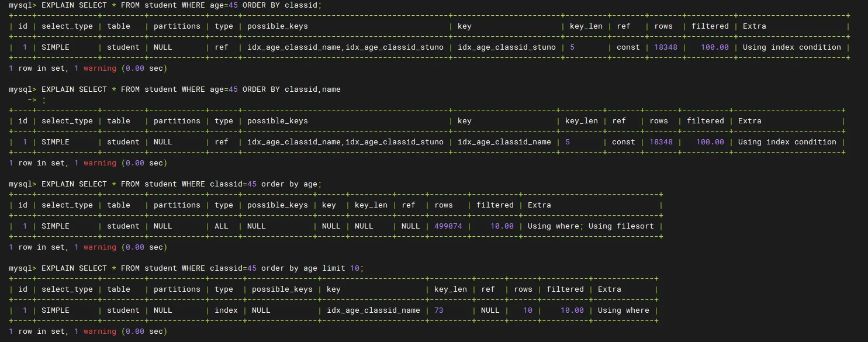Viewport: 868px width, 342px height.
Task: Click the 499074 rows value
Action: pos(448,226)
